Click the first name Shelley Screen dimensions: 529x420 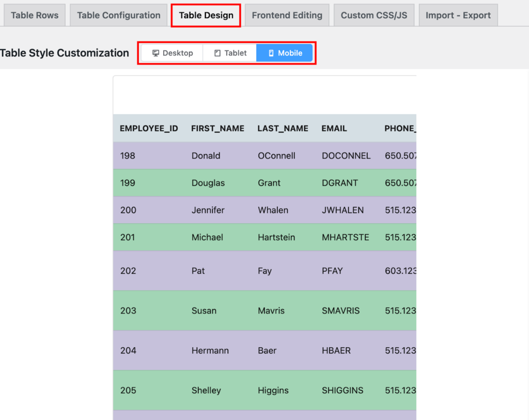[x=206, y=391]
